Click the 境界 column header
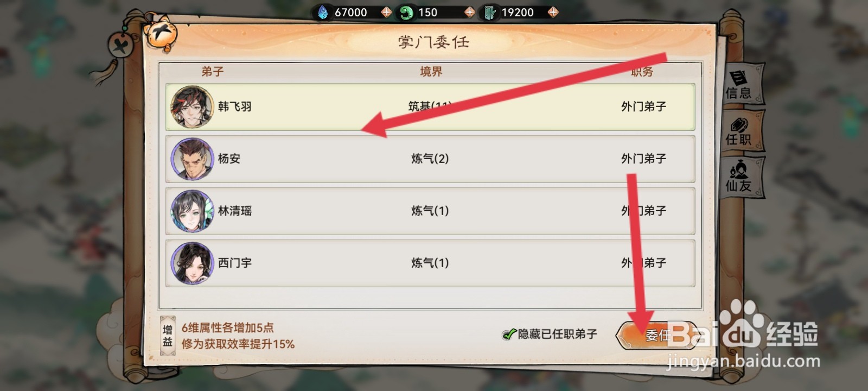This screenshot has height=391, width=868. tap(431, 72)
